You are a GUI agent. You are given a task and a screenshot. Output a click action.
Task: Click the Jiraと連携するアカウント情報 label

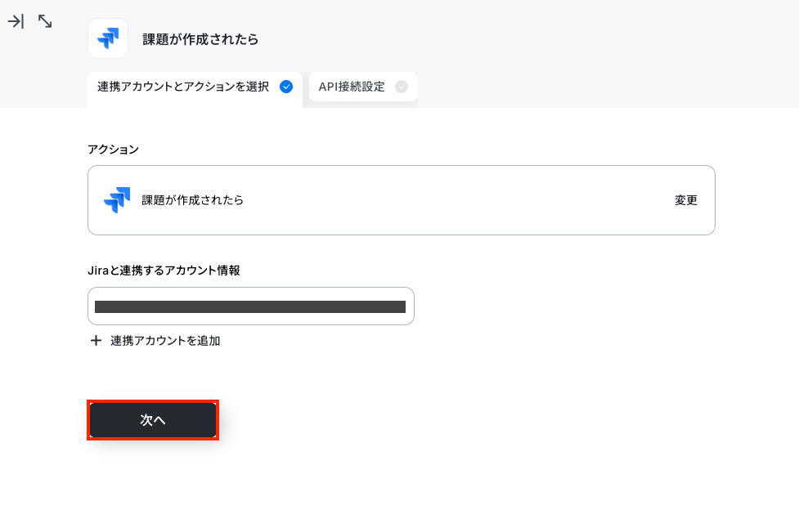click(x=164, y=270)
